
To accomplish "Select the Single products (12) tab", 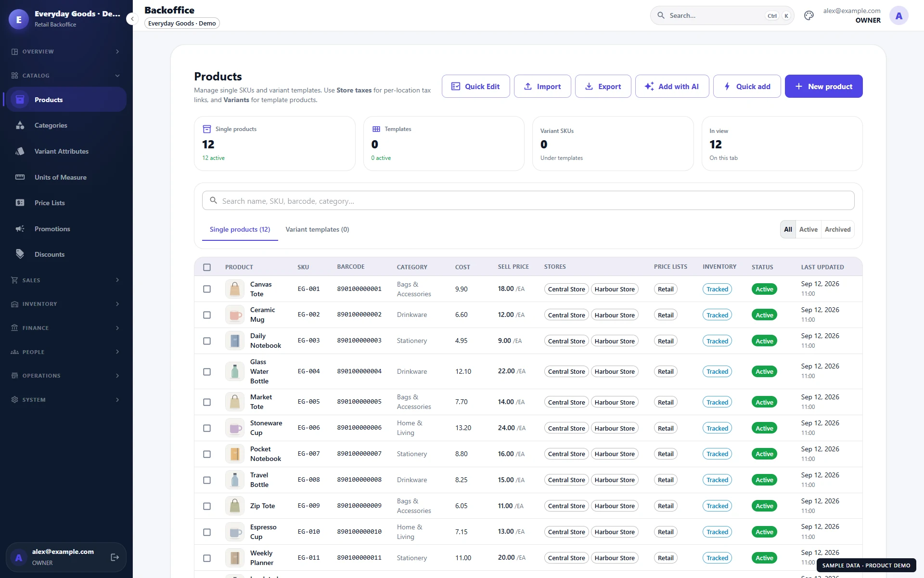I will 240,229.
